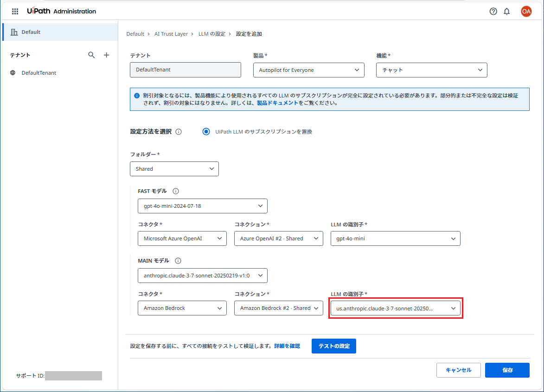Click the テナント field with DefaultTenant
The width and height of the screenshot is (544, 392).
click(186, 70)
